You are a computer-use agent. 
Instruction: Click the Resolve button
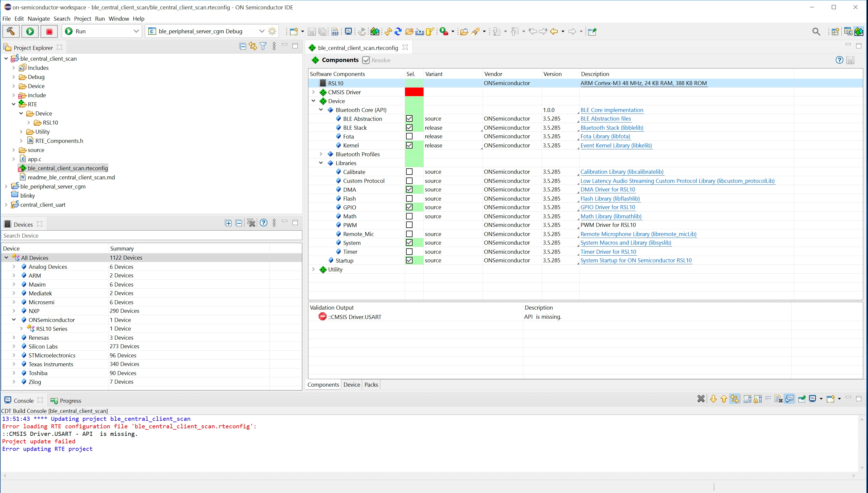point(376,60)
